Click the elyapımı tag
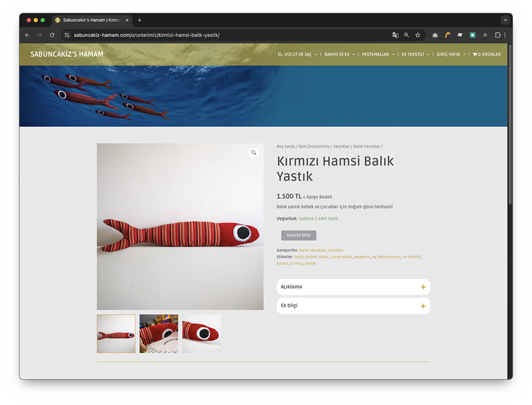The width and height of the screenshot is (532, 405). pos(362,257)
